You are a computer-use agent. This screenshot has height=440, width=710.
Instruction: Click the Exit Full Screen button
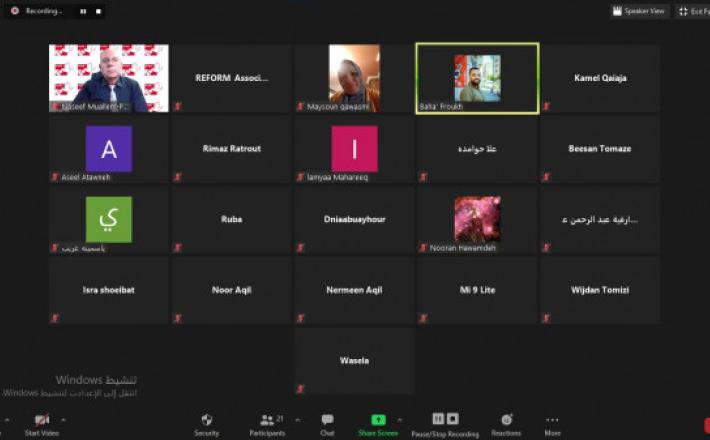coord(693,11)
